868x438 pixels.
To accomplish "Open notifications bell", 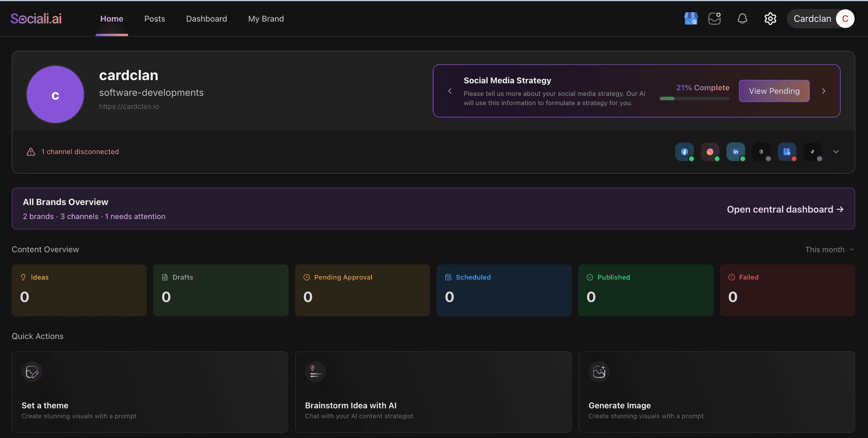I will click(742, 19).
